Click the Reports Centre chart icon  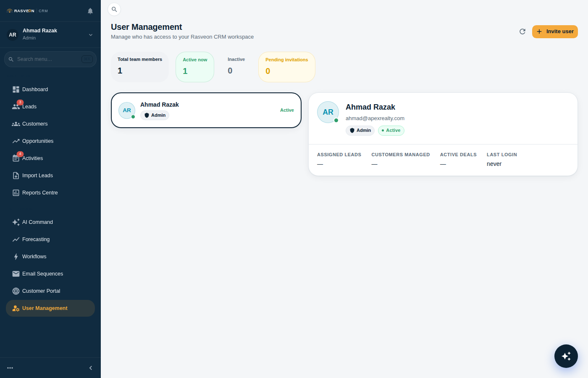[x=16, y=193]
